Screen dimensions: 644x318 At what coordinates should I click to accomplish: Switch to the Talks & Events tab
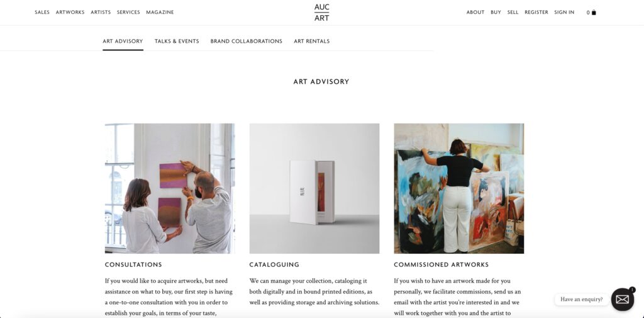pos(177,41)
